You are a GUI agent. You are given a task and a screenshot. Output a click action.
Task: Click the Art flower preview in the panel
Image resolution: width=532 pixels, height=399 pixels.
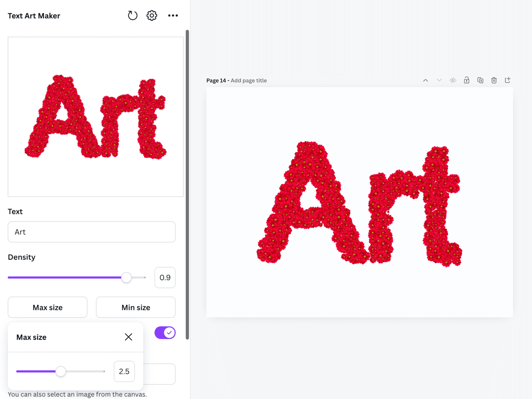tap(96, 117)
